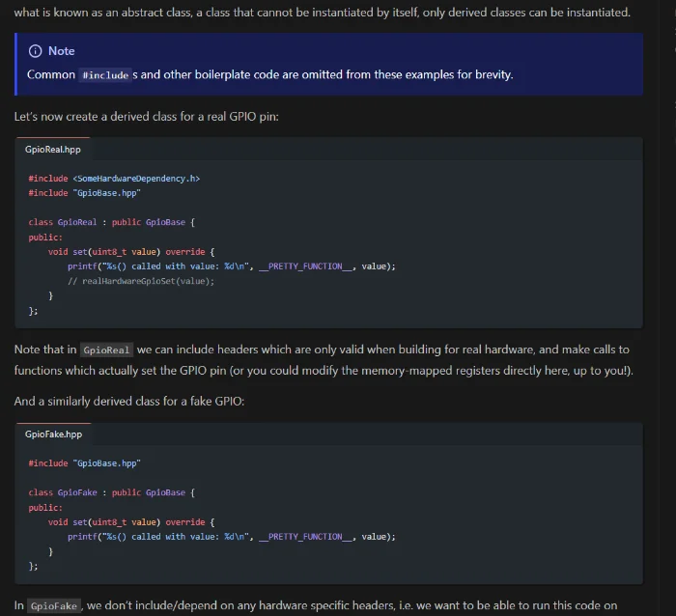Click the printf line in GpioFake code block
Screen dimensions: 676x616
[x=232, y=537]
